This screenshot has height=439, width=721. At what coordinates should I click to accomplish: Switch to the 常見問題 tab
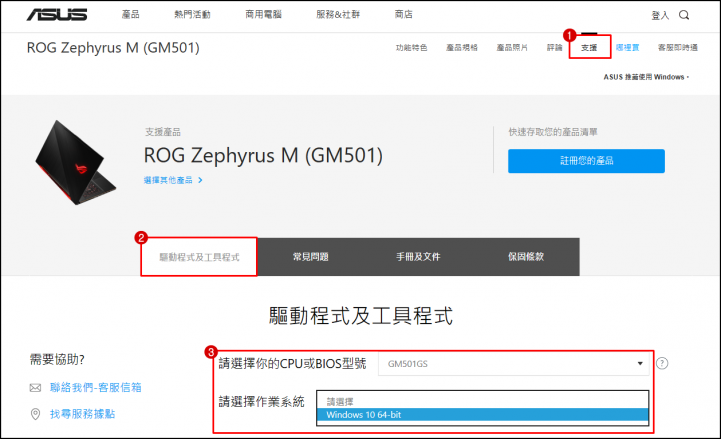pos(310,257)
